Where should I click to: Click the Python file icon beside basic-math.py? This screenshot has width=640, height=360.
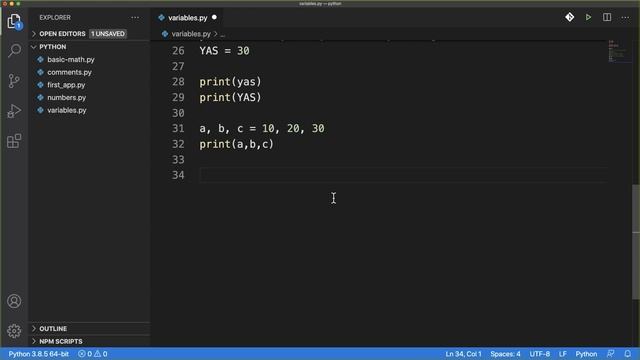click(x=40, y=60)
